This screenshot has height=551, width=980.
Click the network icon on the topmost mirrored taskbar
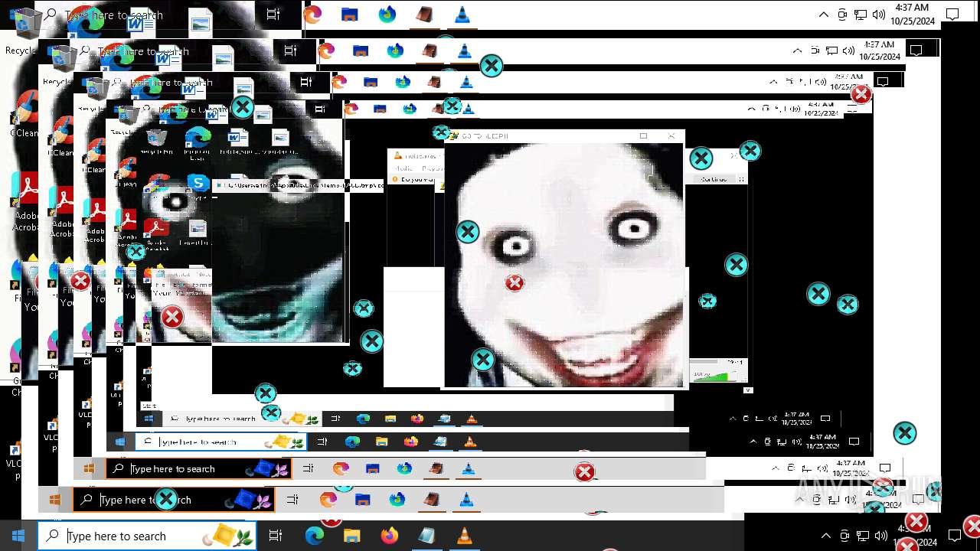point(861,15)
